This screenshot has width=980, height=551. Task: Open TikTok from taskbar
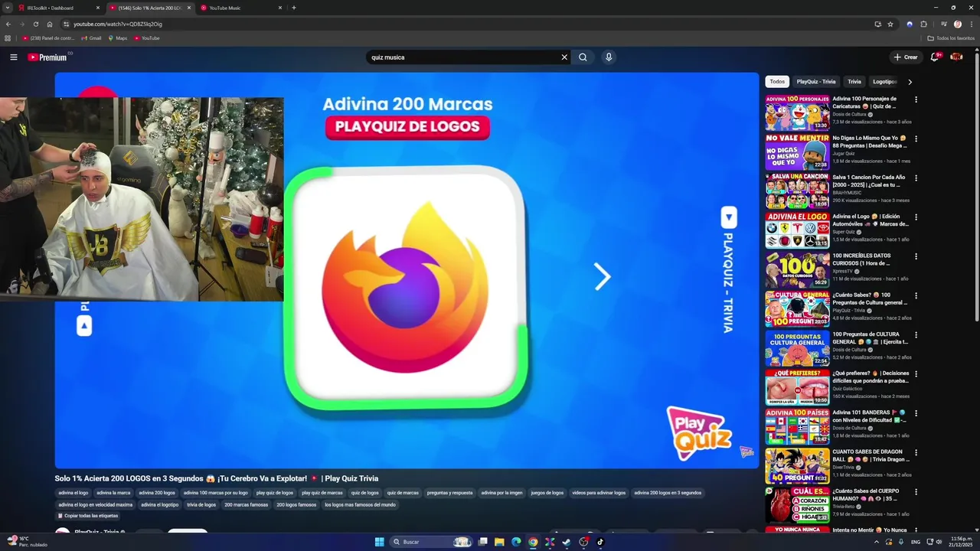click(x=600, y=542)
